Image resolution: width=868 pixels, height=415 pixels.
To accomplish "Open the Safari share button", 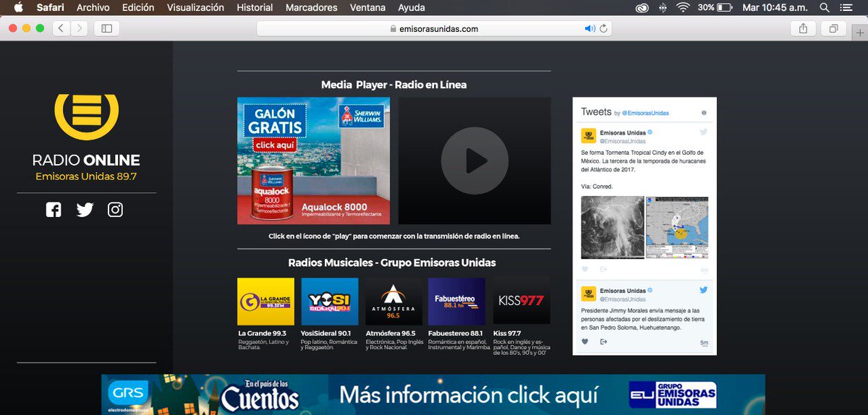I will coord(803,28).
